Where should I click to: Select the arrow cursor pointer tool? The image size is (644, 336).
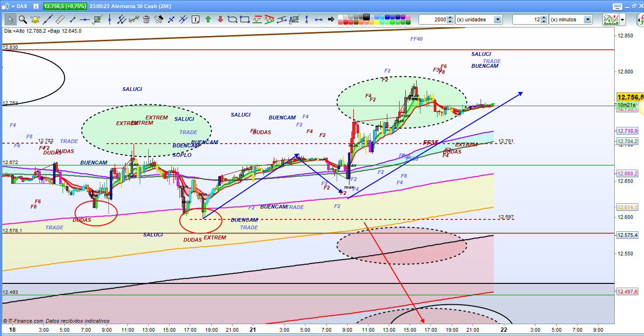[10, 19]
